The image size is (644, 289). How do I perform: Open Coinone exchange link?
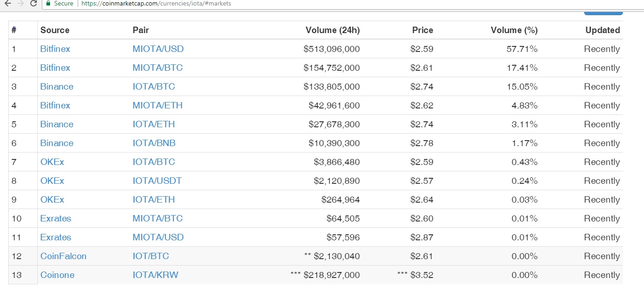57,275
